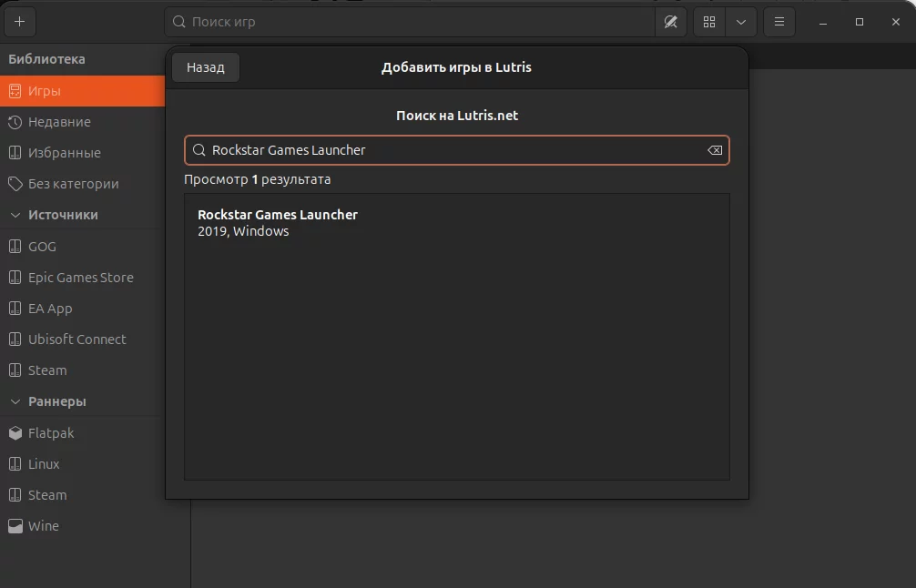
Task: Click the Lutris.net search field with 'Rockstar Games Launcher'
Action: point(457,150)
